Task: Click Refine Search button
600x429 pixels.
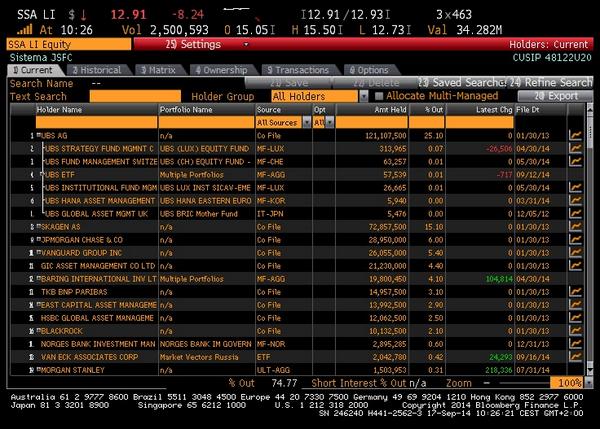Action: point(551,83)
